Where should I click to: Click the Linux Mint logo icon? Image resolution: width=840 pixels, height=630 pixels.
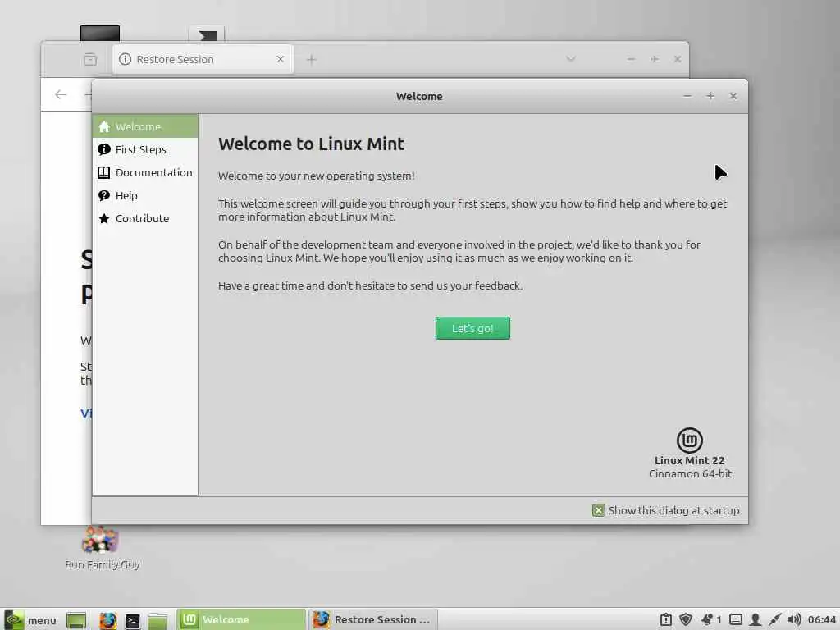click(689, 441)
